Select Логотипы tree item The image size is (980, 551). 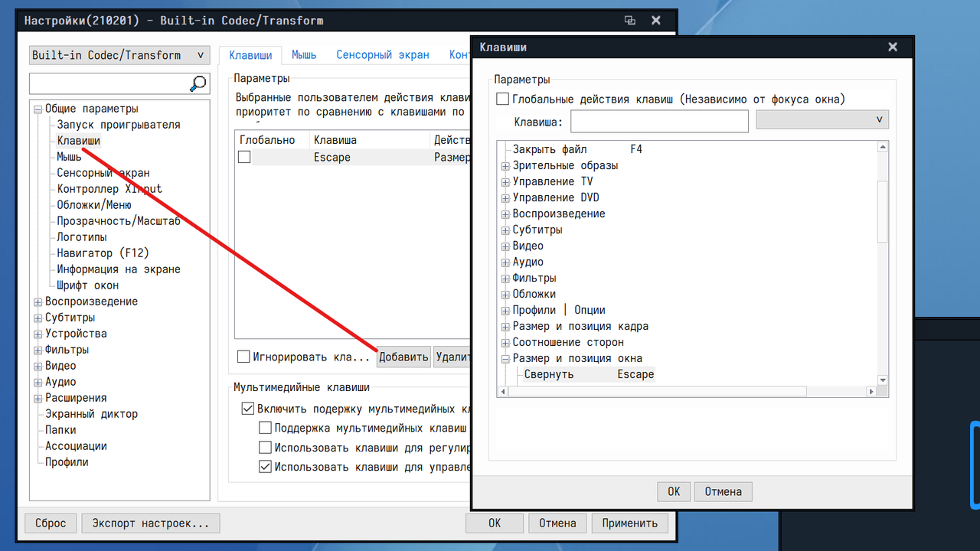82,237
